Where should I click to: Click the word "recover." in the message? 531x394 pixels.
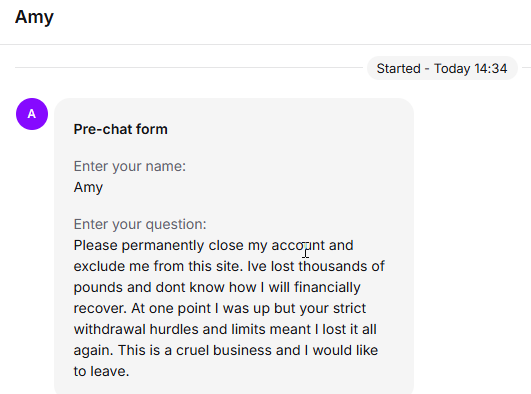click(x=100, y=309)
